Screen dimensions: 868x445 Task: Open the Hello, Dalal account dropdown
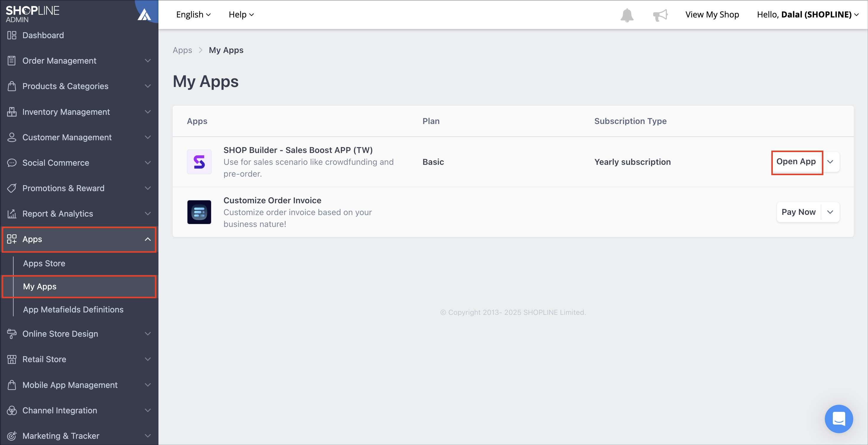click(x=807, y=14)
